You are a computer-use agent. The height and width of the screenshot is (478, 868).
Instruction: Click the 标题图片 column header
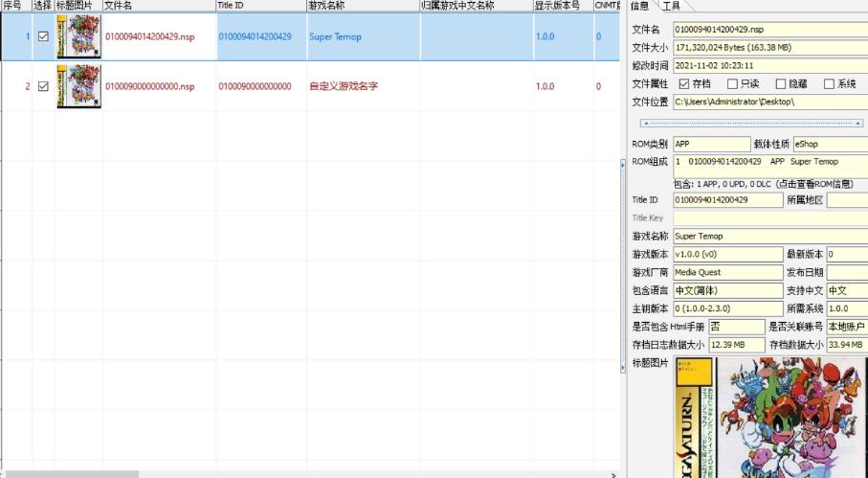[78, 6]
